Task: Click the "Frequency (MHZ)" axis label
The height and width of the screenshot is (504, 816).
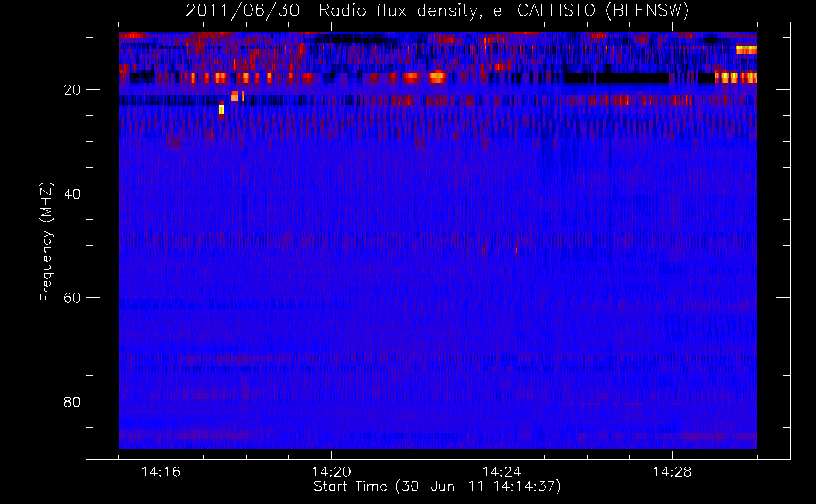Action: [x=46, y=242]
